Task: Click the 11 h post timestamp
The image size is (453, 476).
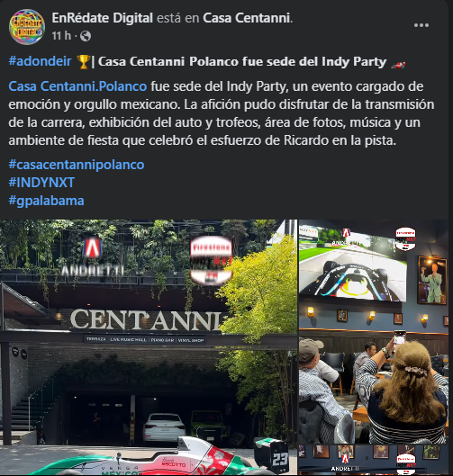Action: [x=61, y=36]
